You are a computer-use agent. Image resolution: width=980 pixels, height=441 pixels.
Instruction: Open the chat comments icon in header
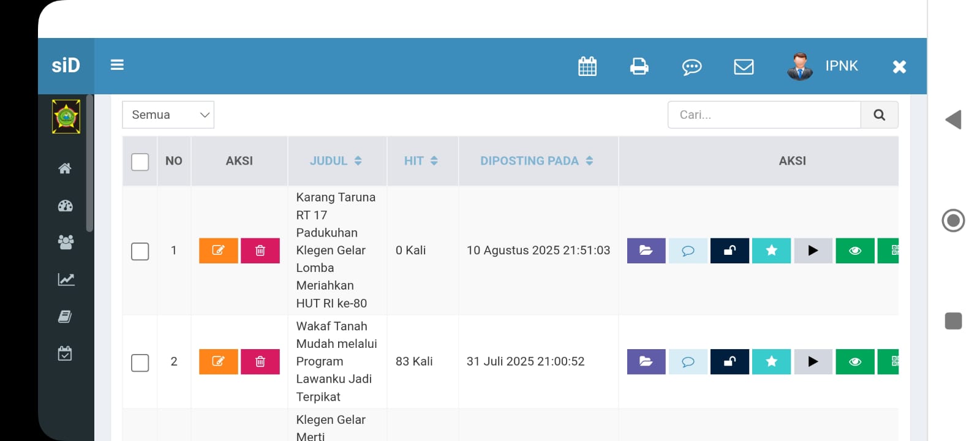click(x=692, y=66)
